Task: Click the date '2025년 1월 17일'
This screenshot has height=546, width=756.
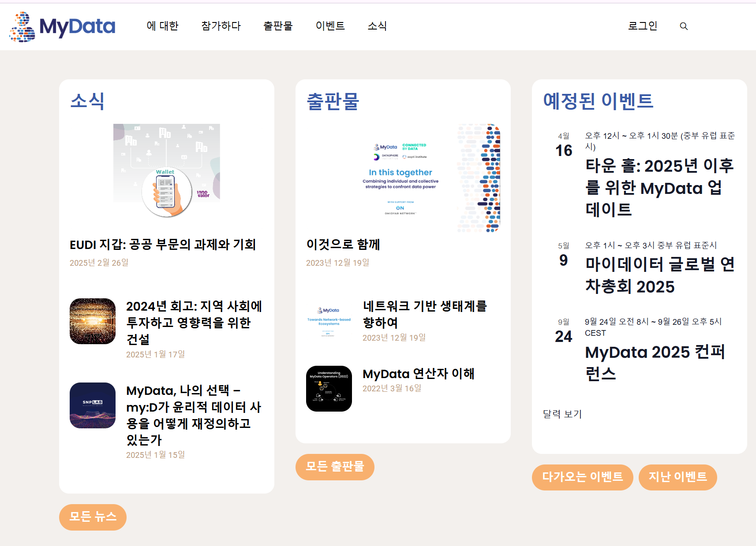Action: (x=156, y=354)
